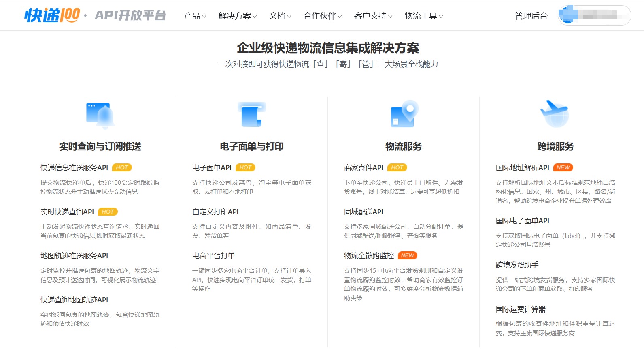
Task: Click description 根据包裹的收寄件地址
Action: pos(555,328)
